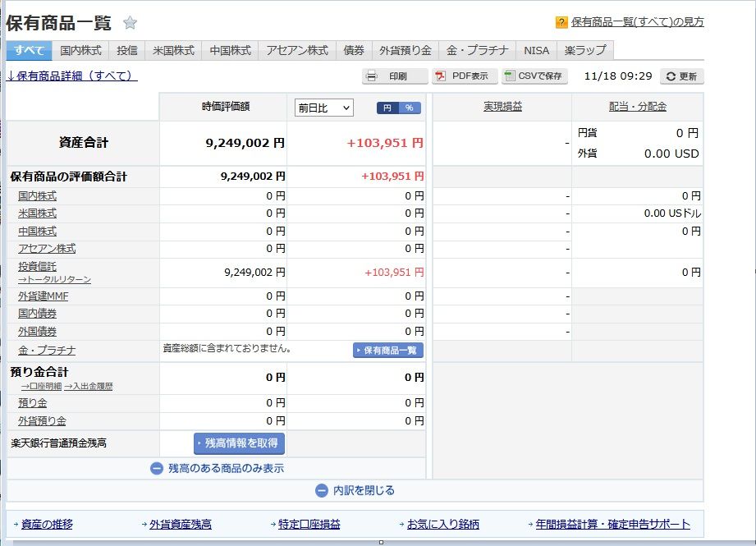
Task: Click the timestamp 11/18 09:29
Action: point(618,76)
